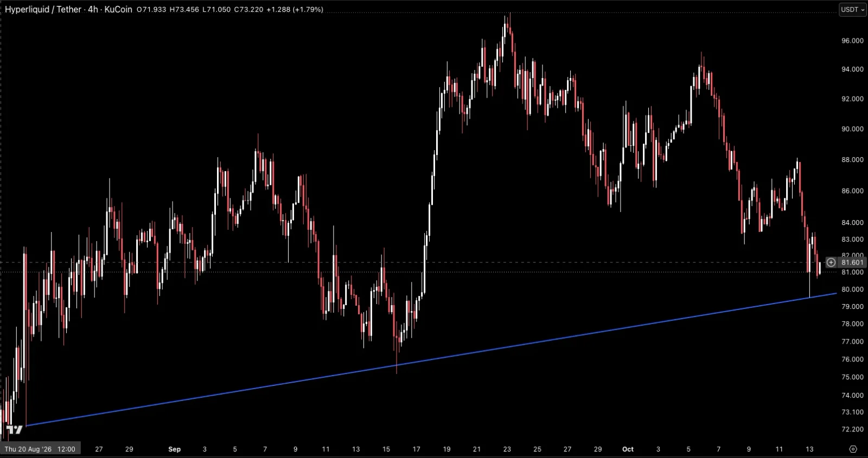
Task: Click the KuCoin exchange label
Action: (x=118, y=9)
